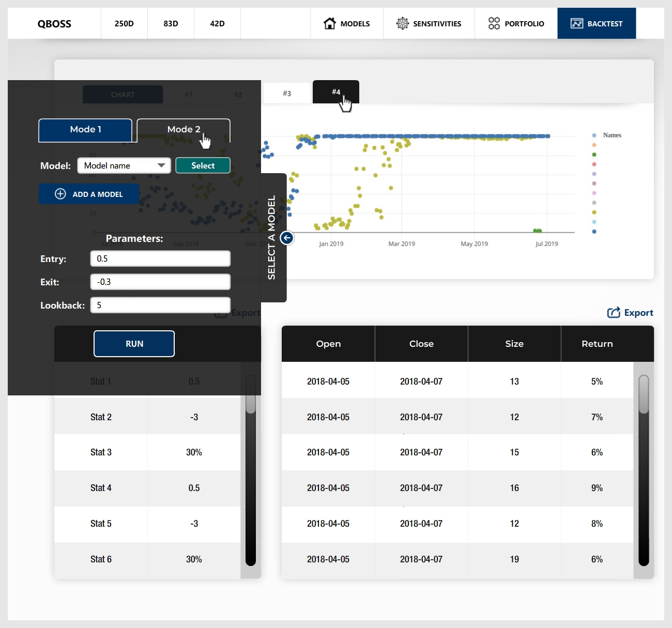Click the QBOSS logo

54,24
